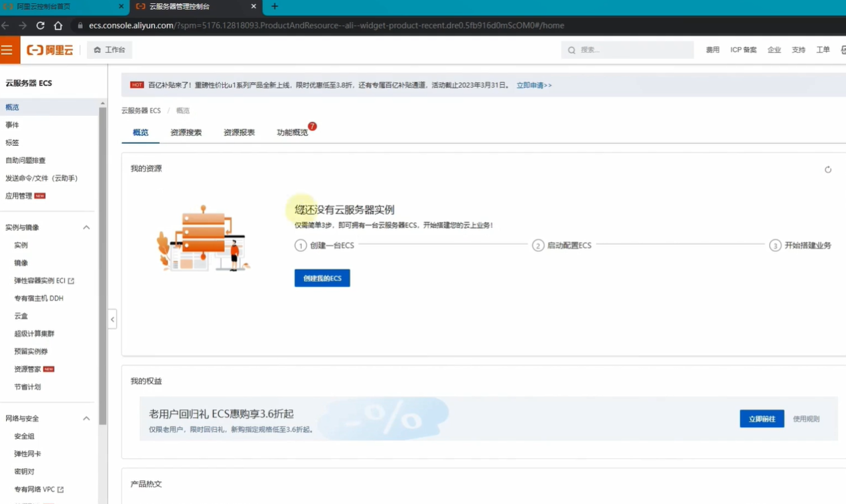Click step 2 启动配置ECS
The height and width of the screenshot is (504, 846).
(562, 245)
